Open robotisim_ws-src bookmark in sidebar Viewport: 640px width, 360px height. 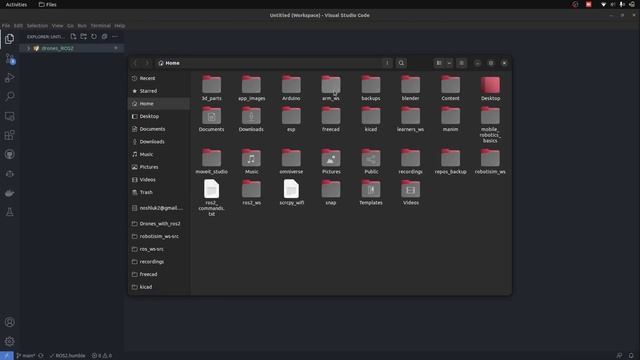[159, 236]
